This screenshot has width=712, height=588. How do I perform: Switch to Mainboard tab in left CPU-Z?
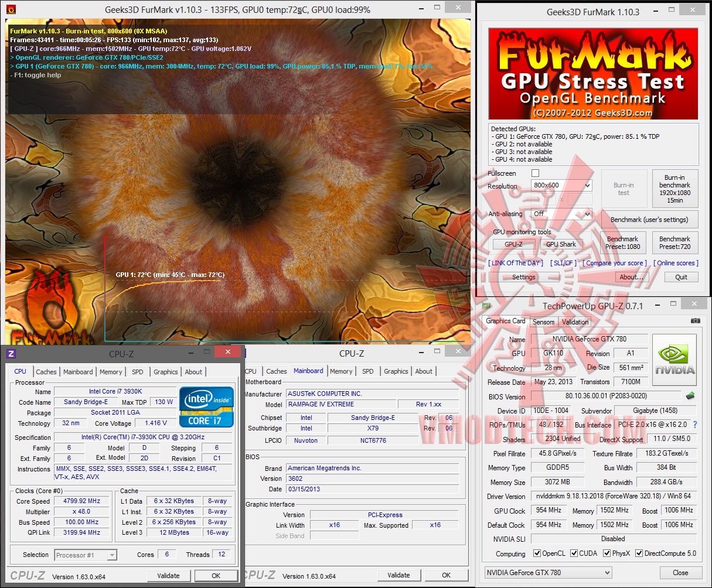tap(78, 372)
